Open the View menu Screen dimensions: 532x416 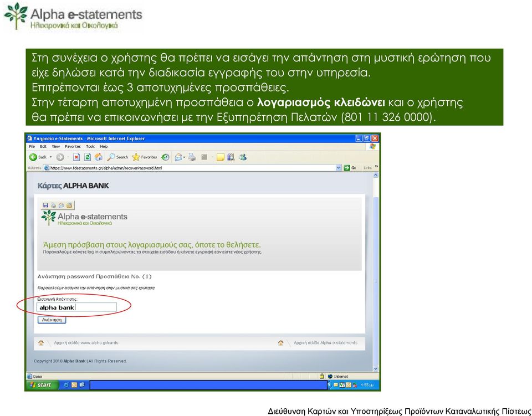(55, 146)
